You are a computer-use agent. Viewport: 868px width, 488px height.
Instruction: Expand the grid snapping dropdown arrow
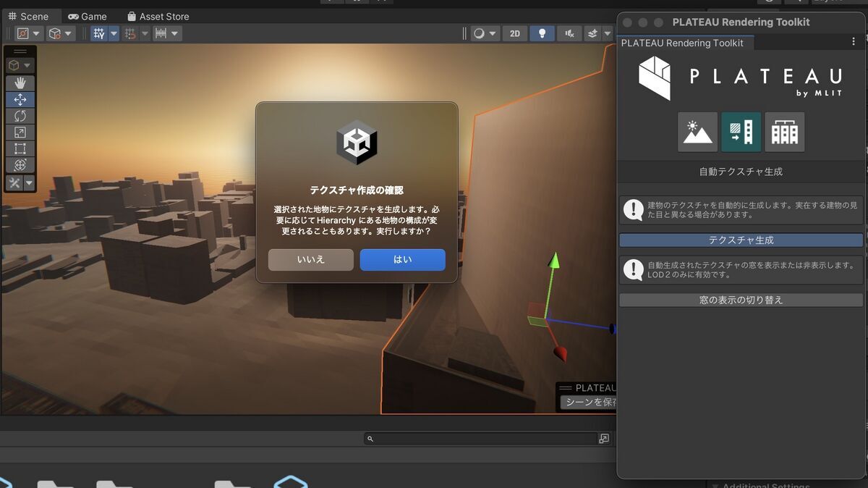point(145,33)
